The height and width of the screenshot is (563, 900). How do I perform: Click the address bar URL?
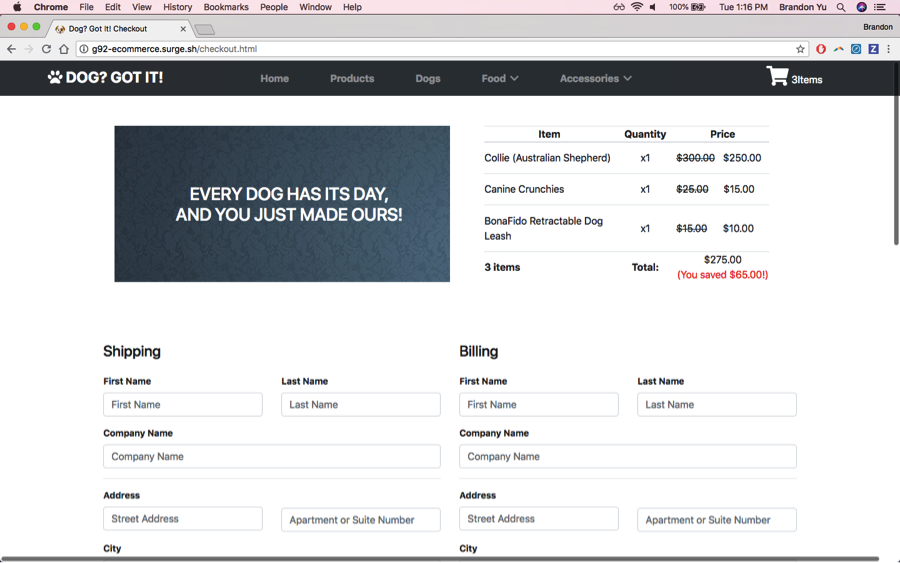[174, 49]
